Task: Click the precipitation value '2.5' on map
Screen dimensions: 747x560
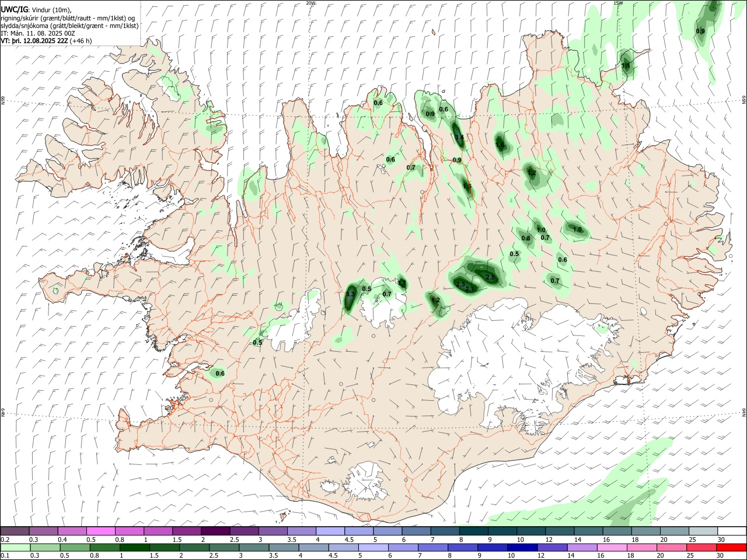Action: point(490,278)
